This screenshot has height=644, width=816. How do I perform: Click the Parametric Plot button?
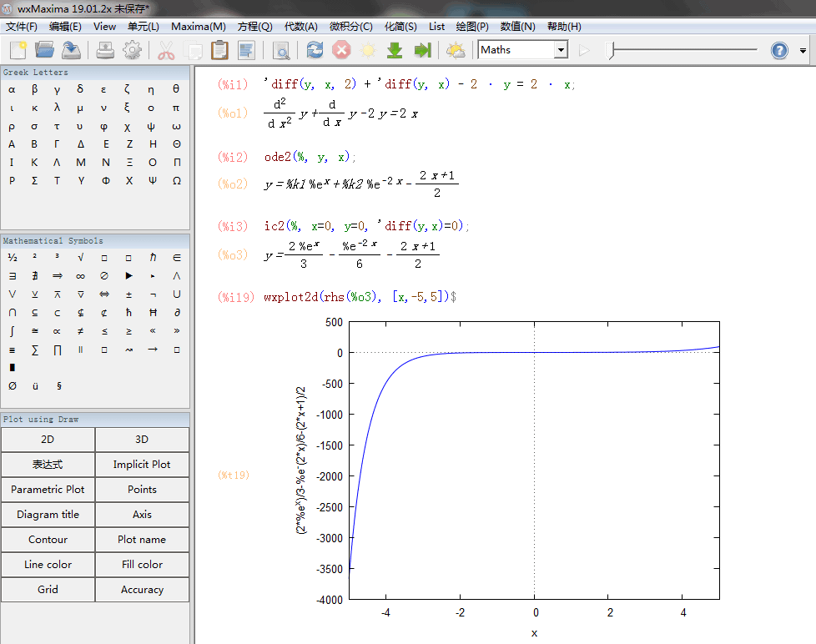point(48,490)
